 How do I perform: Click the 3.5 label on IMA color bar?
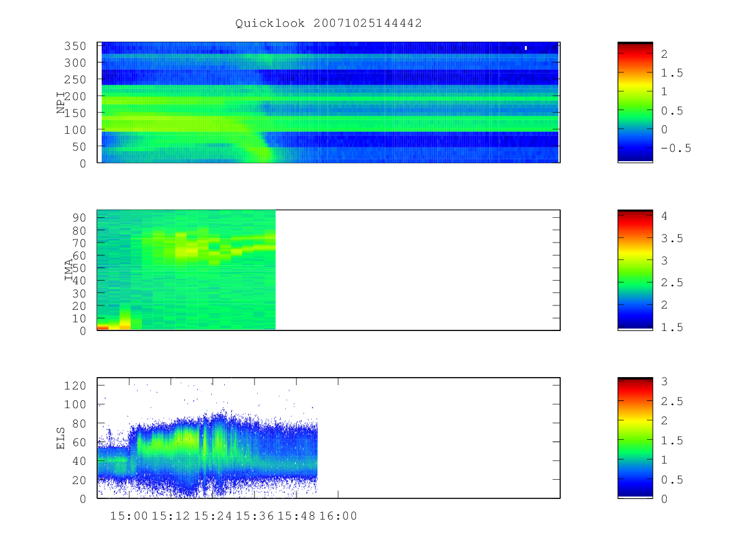click(x=672, y=238)
